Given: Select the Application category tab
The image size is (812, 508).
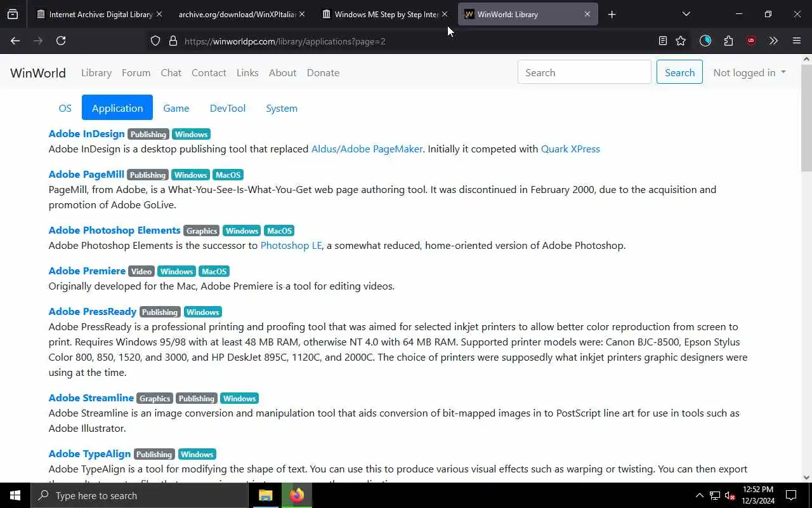Looking at the screenshot, I should (117, 108).
